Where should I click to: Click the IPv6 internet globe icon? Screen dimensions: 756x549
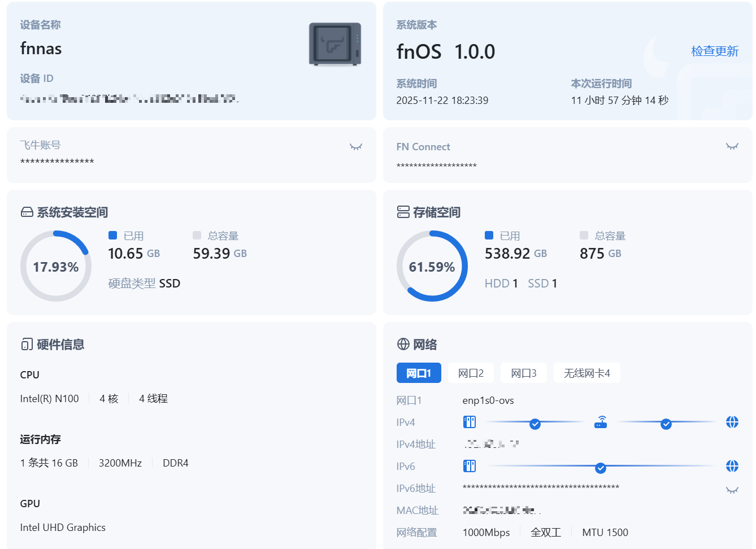tap(732, 467)
